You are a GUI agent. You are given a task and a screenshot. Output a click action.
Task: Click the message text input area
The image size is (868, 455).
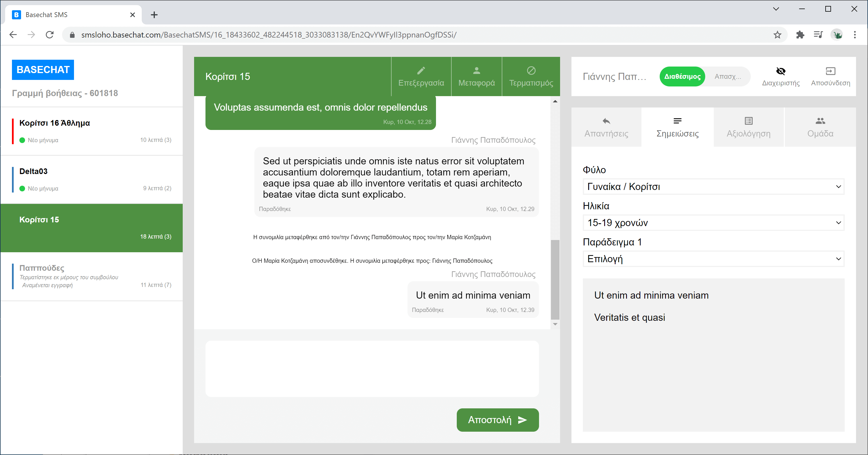click(x=372, y=369)
